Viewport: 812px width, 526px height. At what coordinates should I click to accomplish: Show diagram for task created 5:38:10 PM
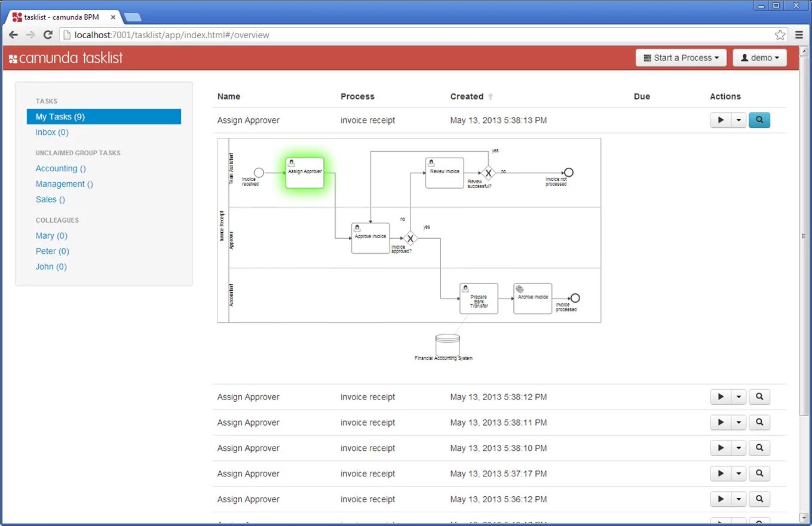click(x=759, y=448)
